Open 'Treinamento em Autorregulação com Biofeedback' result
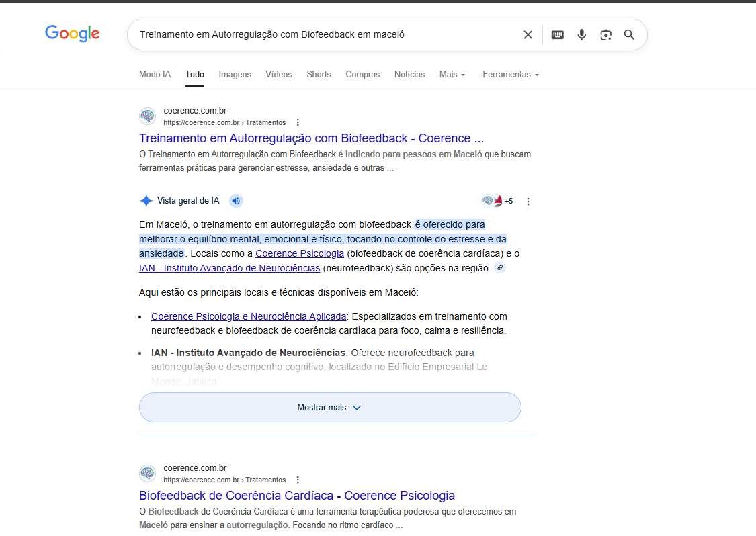The width and height of the screenshot is (756, 536). point(311,138)
